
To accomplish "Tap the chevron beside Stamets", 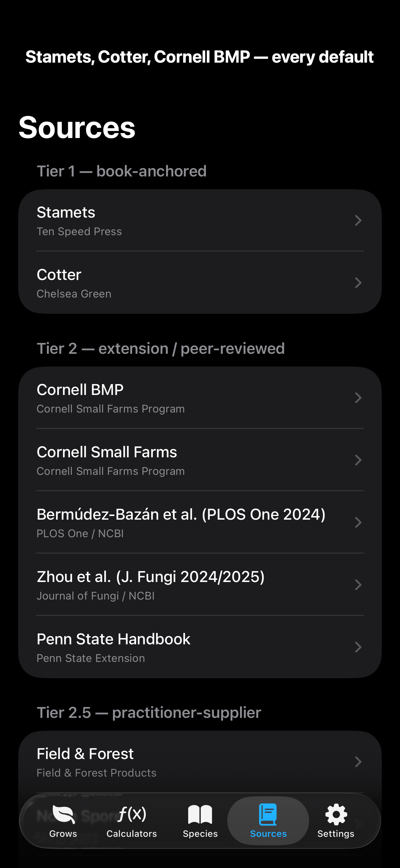I will [x=358, y=220].
